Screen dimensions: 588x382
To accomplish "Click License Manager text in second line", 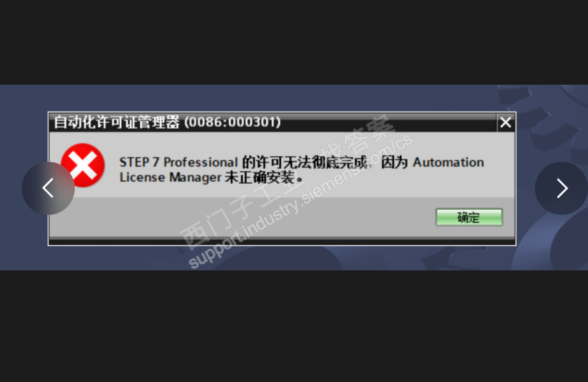I will [170, 177].
